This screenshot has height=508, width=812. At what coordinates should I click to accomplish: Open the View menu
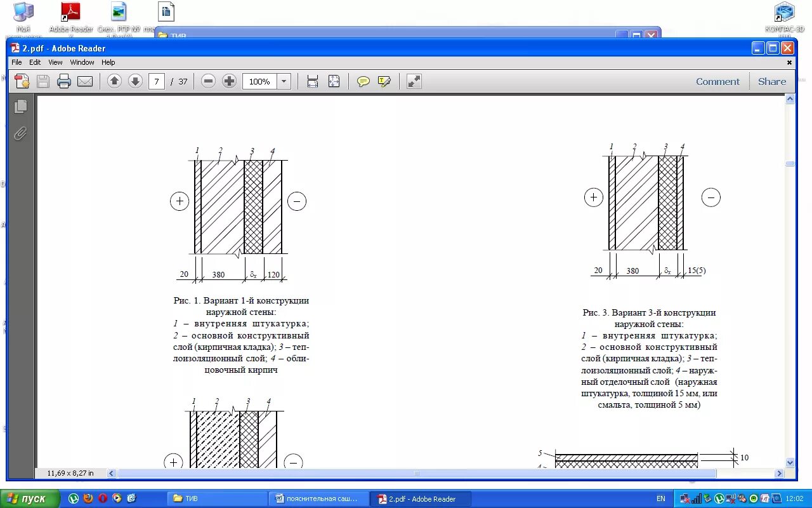click(56, 62)
